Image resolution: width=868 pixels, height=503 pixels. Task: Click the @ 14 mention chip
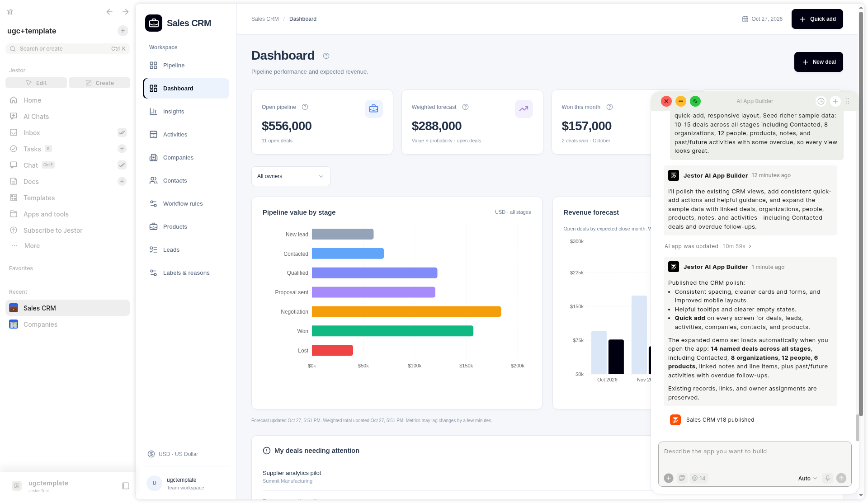(x=698, y=478)
